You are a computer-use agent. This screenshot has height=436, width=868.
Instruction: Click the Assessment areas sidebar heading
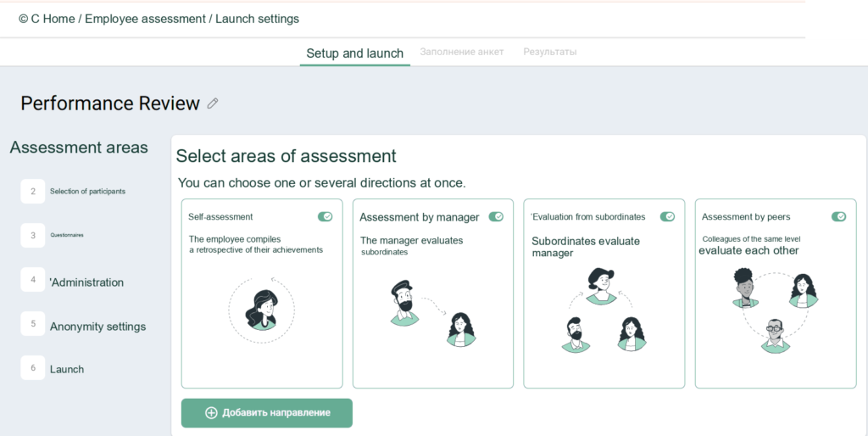click(79, 148)
